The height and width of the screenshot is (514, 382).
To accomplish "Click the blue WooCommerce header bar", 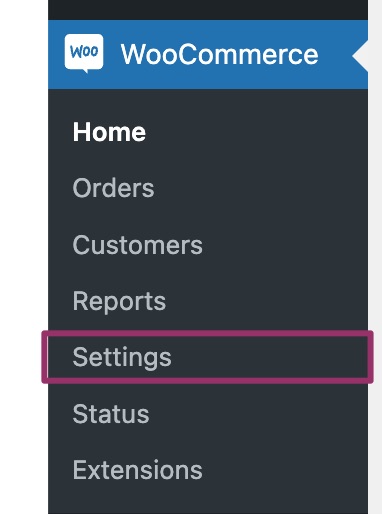I will click(208, 54).
